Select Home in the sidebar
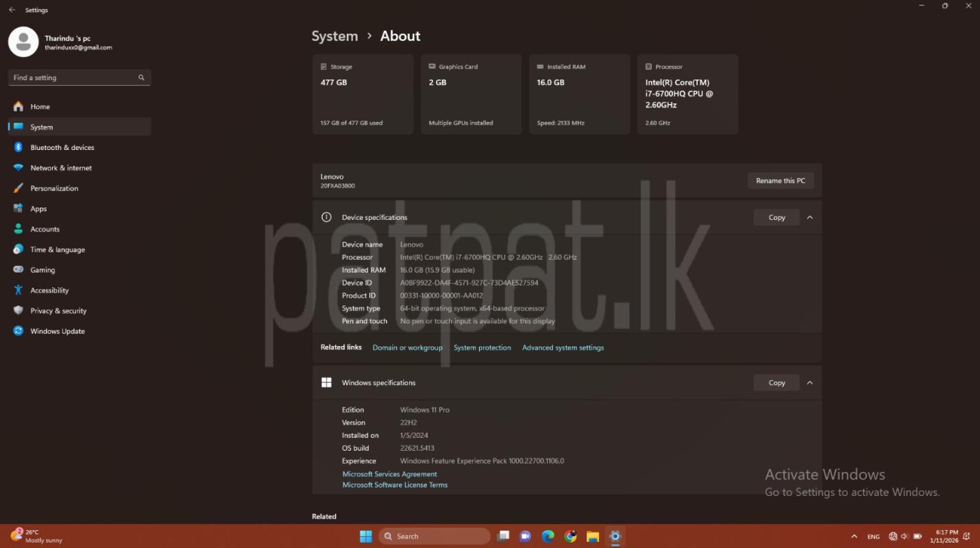Viewport: 980px width, 548px height. tap(40, 107)
